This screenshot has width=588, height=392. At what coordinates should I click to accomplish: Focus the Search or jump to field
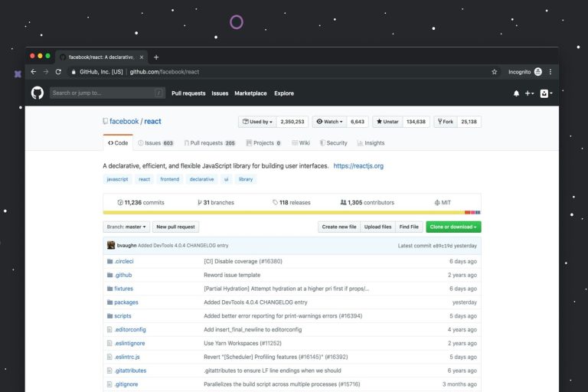click(107, 93)
